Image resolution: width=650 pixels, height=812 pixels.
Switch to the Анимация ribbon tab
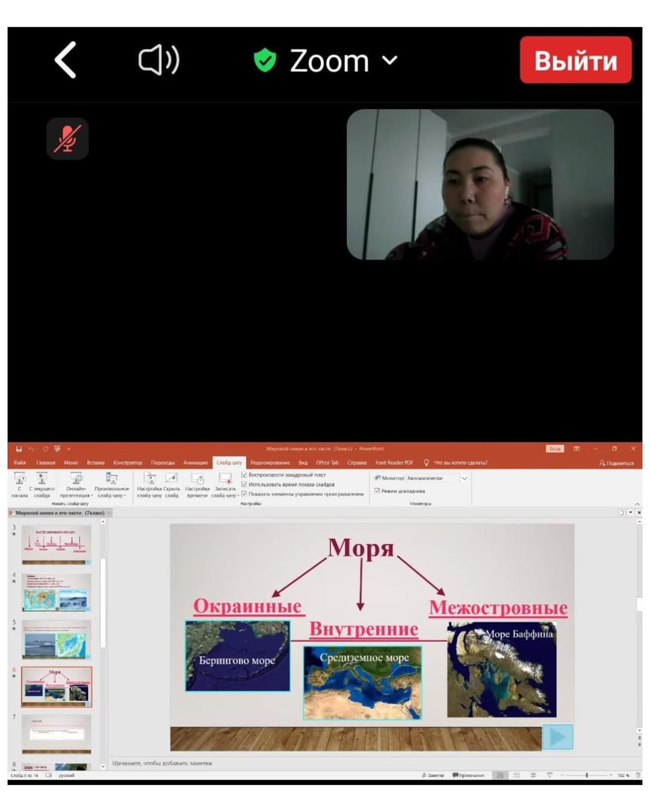coord(195,463)
